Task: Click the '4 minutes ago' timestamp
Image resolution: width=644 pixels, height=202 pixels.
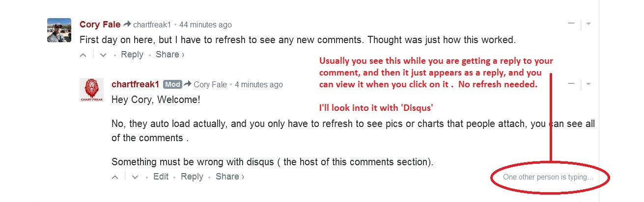Action: [258, 84]
